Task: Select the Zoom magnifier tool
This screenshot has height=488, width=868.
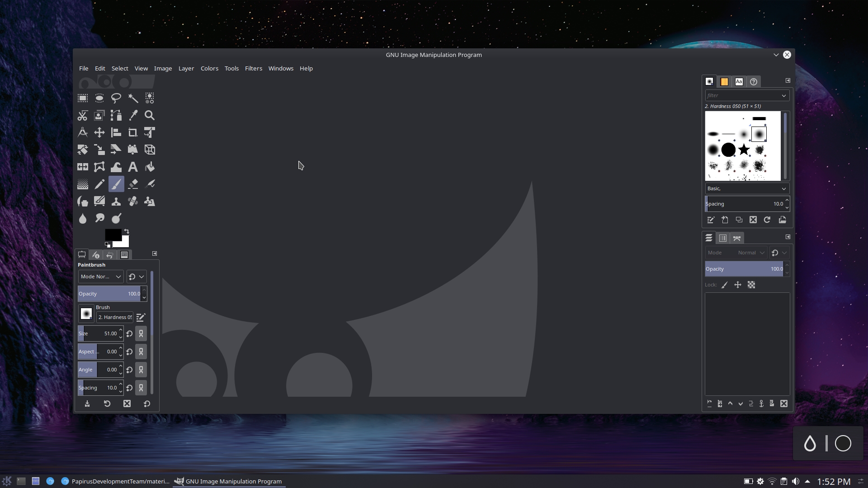Action: 150,115
